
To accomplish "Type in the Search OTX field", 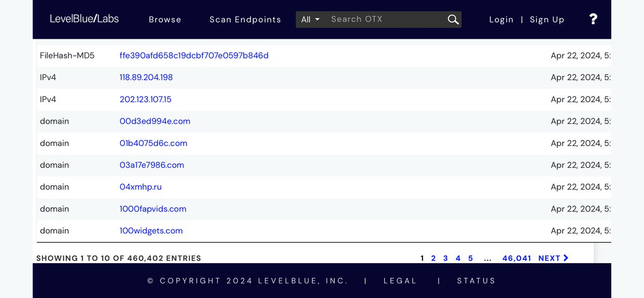I will tap(384, 19).
